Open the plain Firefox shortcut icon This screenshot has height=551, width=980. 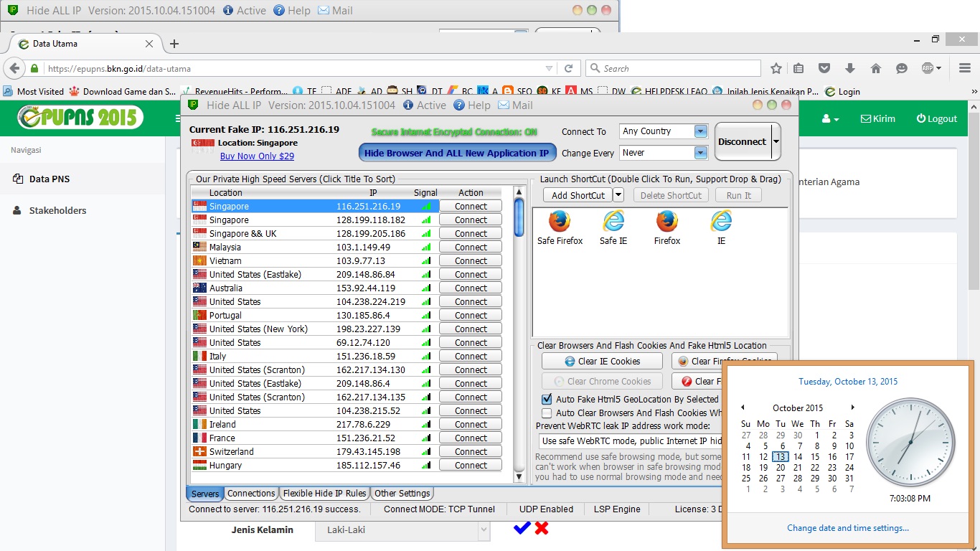tap(666, 221)
